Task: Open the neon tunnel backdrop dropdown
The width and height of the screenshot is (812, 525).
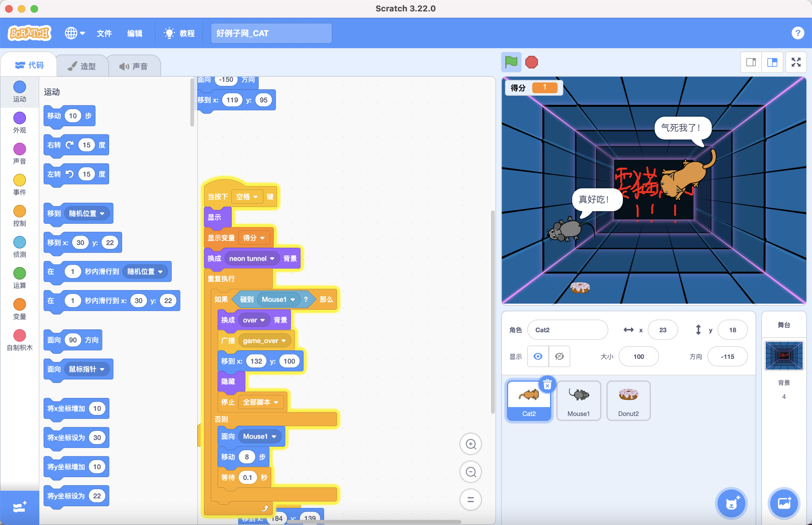Action: (x=252, y=258)
